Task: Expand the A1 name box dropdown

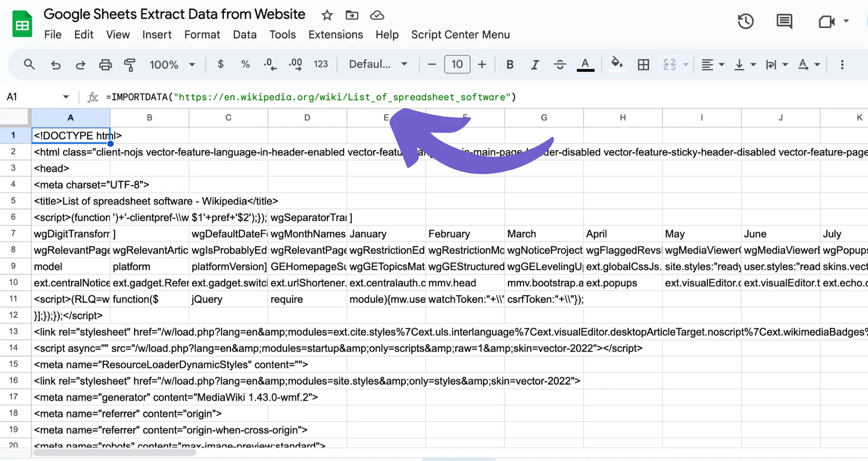Action: [x=66, y=97]
